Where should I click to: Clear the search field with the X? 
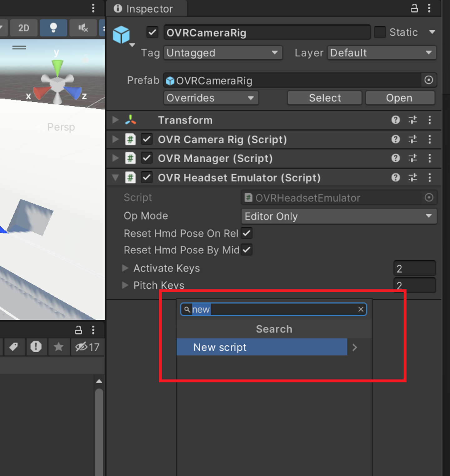pos(361,309)
